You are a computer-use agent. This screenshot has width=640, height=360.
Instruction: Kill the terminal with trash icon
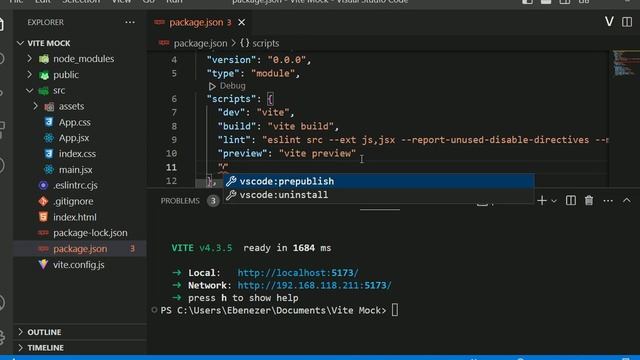[x=589, y=200]
